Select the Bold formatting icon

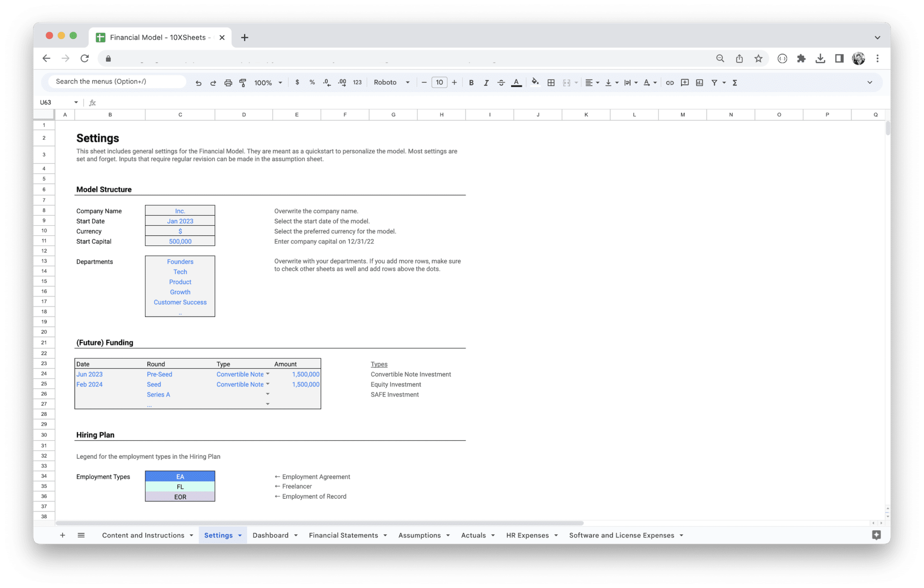pos(471,82)
